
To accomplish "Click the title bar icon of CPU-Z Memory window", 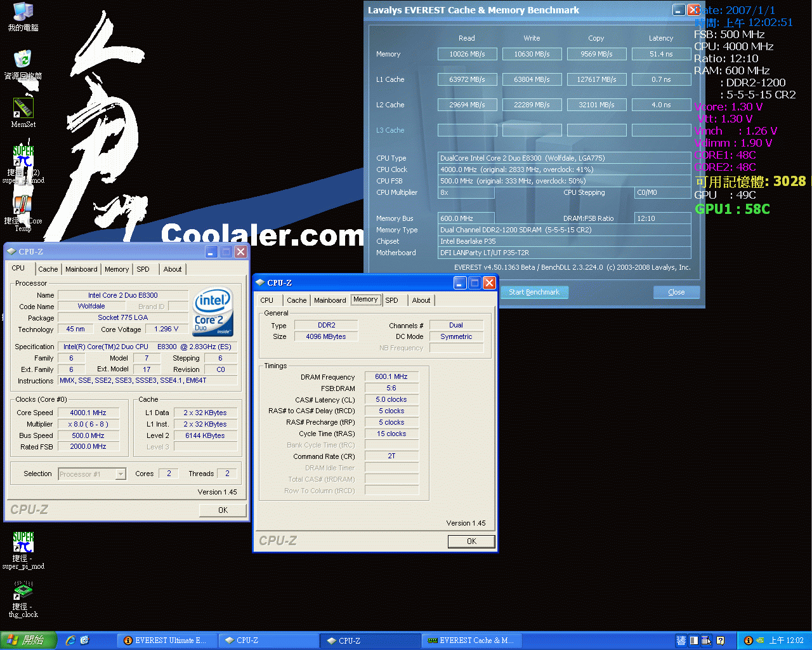I will (x=259, y=282).
